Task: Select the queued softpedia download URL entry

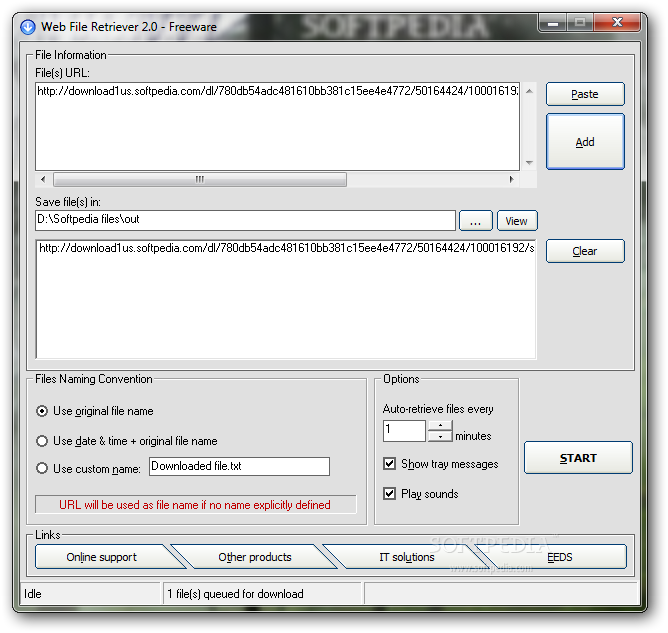Action: [x=286, y=248]
